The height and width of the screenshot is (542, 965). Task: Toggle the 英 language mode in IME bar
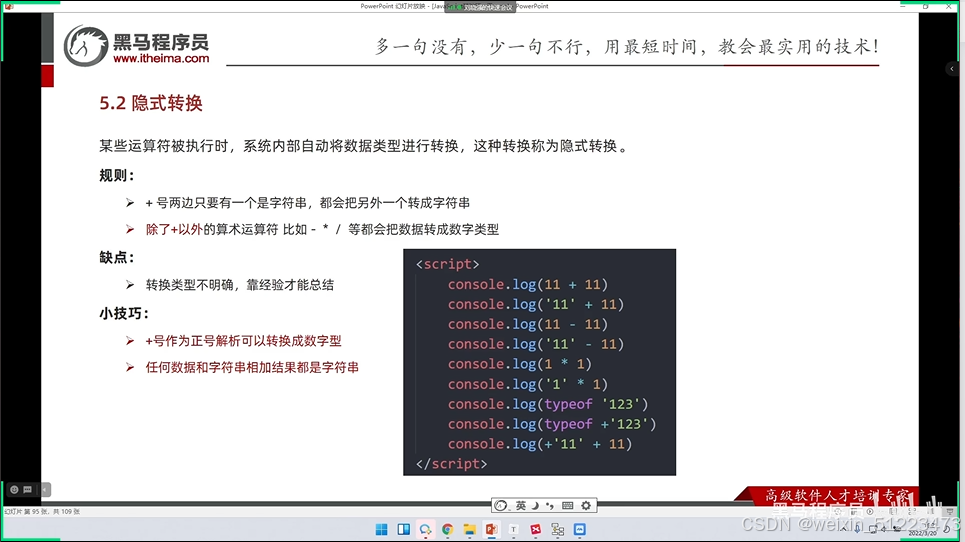pos(521,506)
